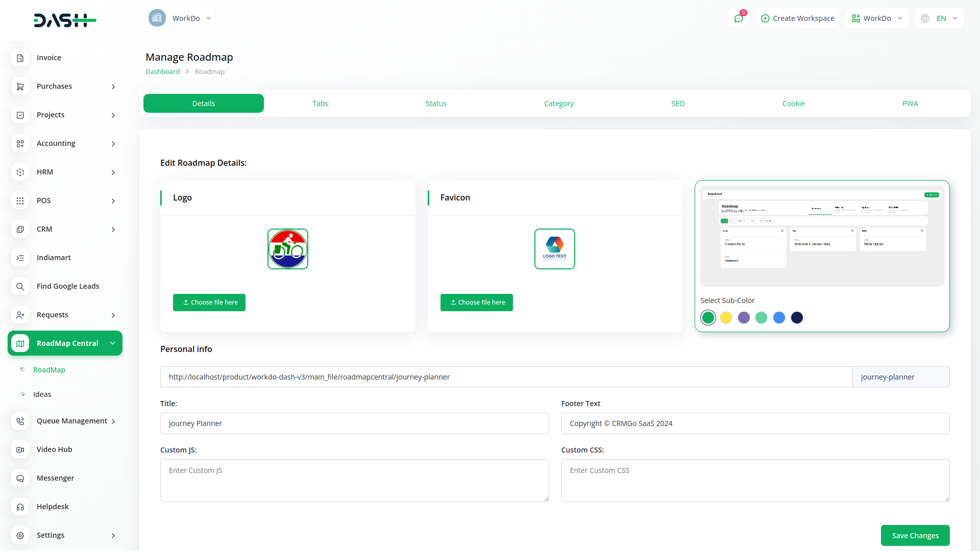Click the Video Hub camera icon

20,449
